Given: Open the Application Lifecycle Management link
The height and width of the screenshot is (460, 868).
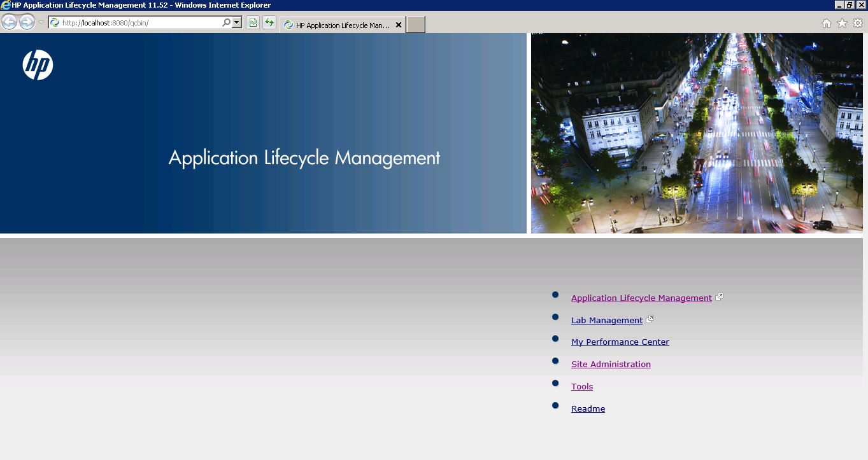Looking at the screenshot, I should (641, 298).
